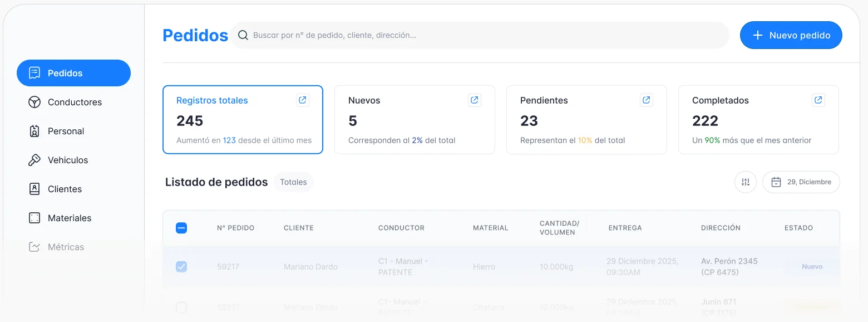Open Métricas section in sidebar
The width and height of the screenshot is (868, 322).
tap(73, 247)
